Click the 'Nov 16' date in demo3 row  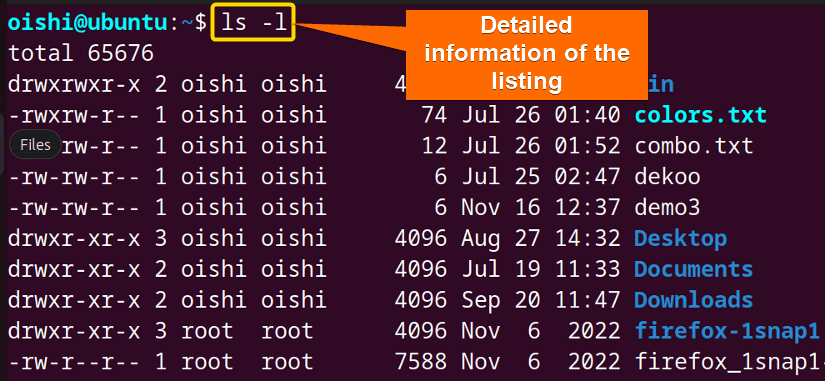coord(501,208)
